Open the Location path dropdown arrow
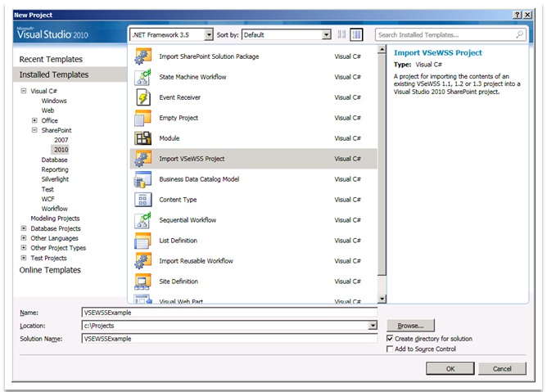The image size is (547, 392). pyautogui.click(x=373, y=326)
